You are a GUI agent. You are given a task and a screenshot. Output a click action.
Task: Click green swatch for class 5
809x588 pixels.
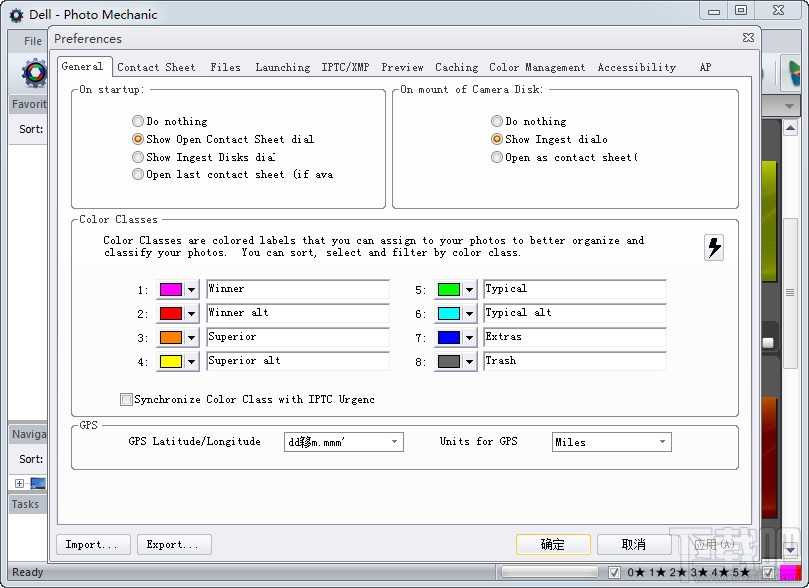[448, 289]
